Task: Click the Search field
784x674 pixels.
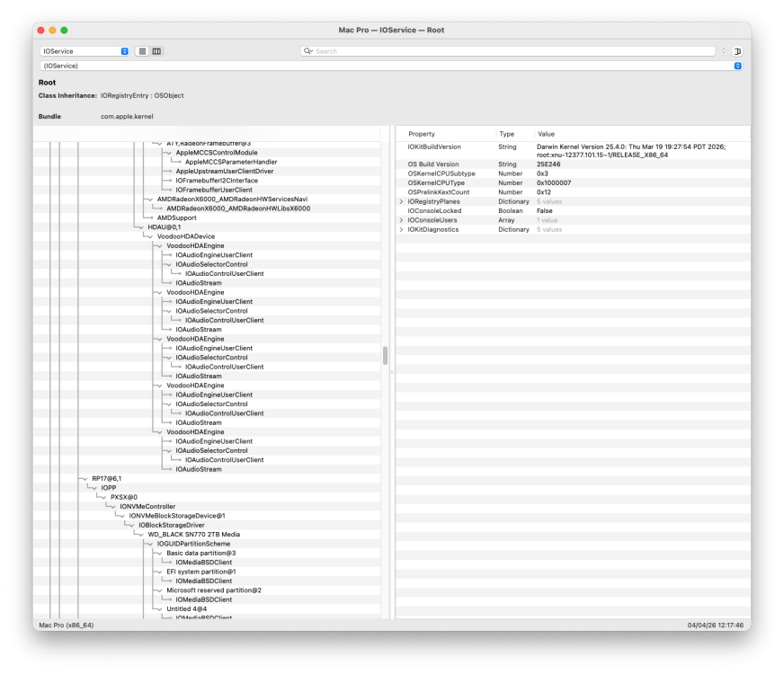Action: click(507, 51)
